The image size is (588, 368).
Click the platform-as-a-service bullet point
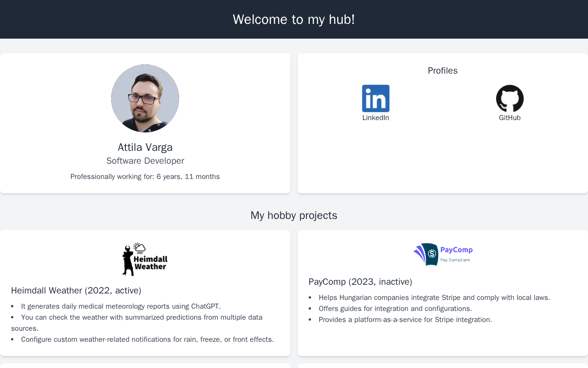[405, 320]
